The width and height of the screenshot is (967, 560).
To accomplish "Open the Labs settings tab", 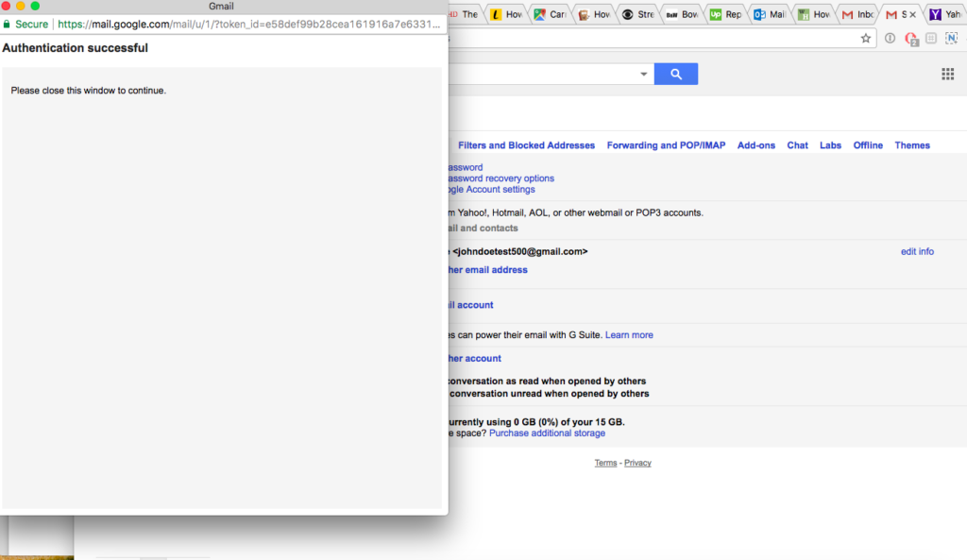I will [830, 145].
